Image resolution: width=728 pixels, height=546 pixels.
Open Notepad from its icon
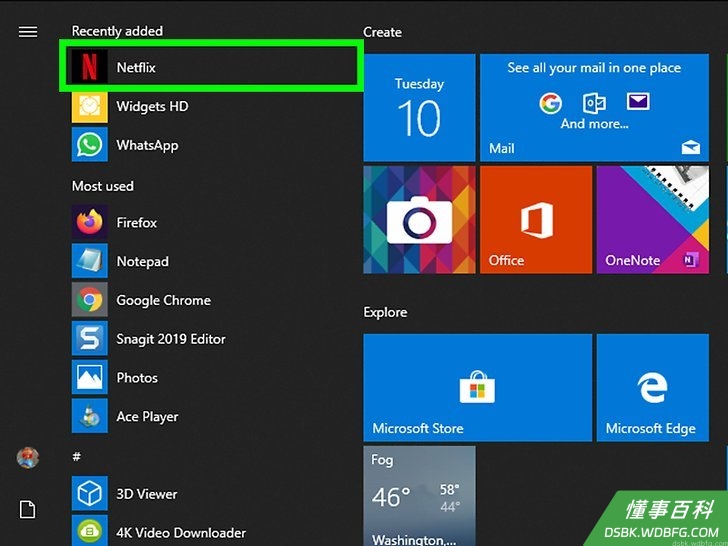click(x=90, y=261)
